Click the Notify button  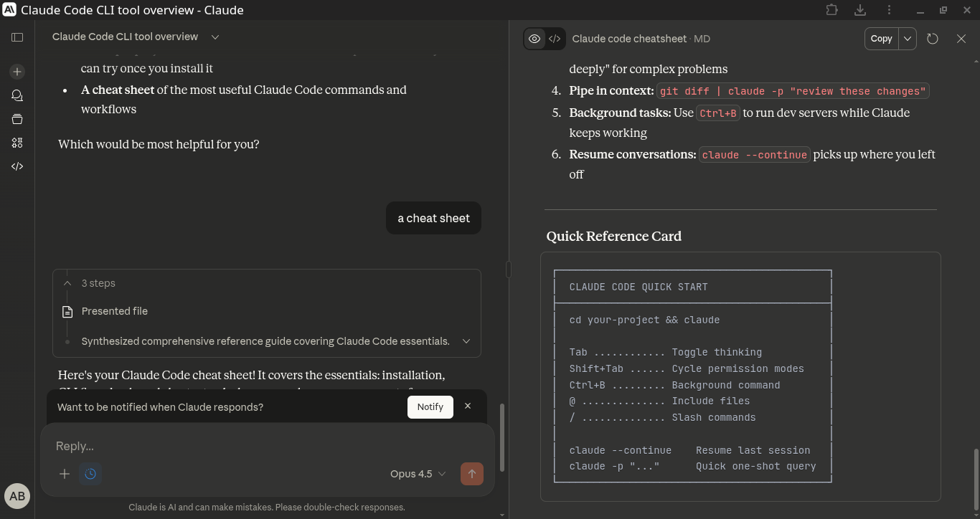point(430,406)
